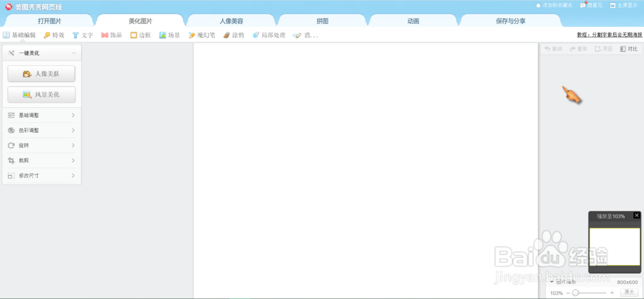
Task: Collapse the 图片缩放 zoom panel triangle
Action: click(x=553, y=282)
